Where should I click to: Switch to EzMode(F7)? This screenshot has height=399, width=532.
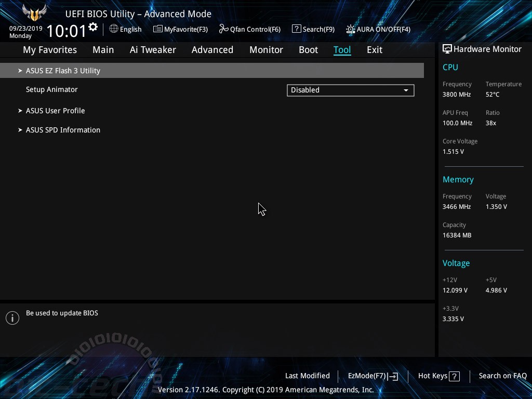click(373, 376)
